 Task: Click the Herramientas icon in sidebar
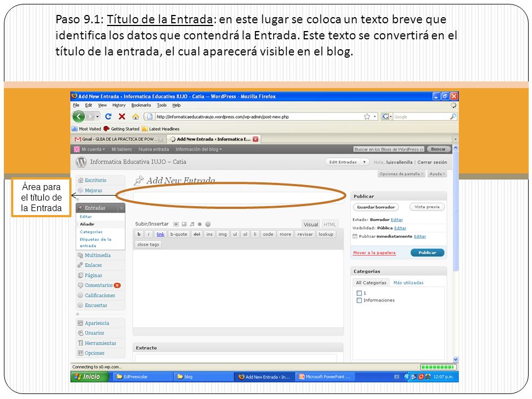coord(80,343)
